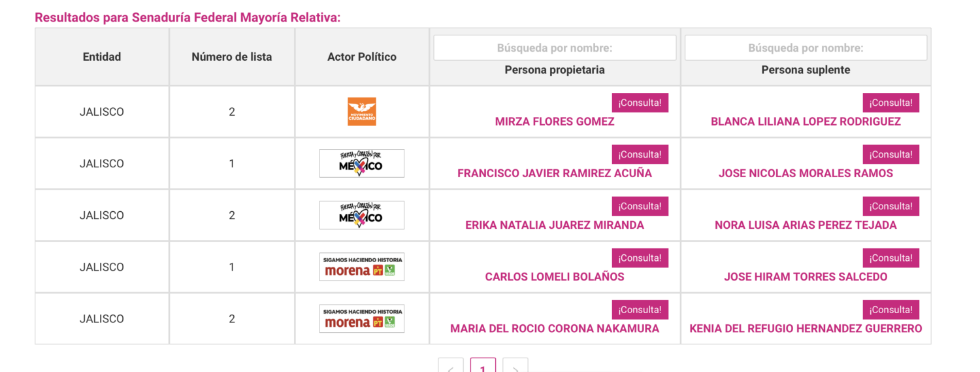This screenshot has height=372, width=980.
Task: Open ¡Consulta! for Kenia del Refugio Hernandez
Action: pyautogui.click(x=890, y=309)
